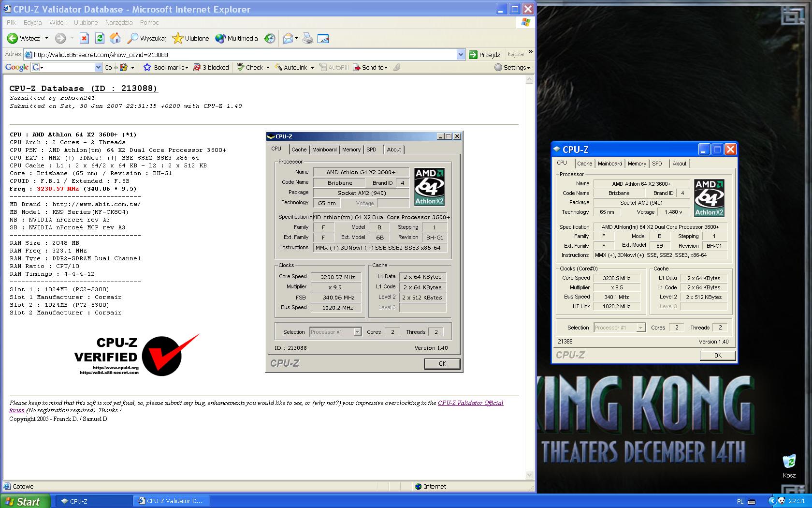Screen dimensions: 812x508
Task: Click the Edit page icon after Print
Action: pos(323,38)
